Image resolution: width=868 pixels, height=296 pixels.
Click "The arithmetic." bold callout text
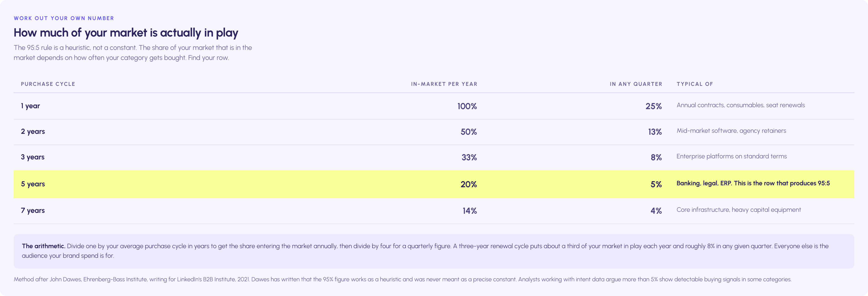coord(44,246)
